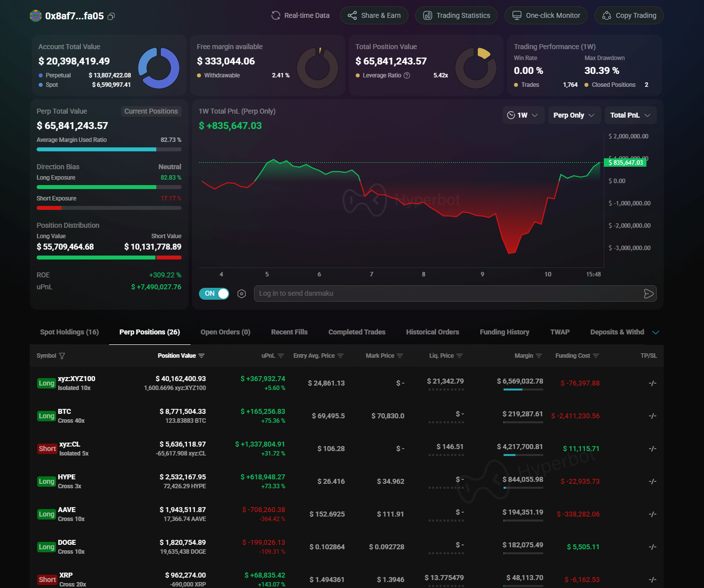Open danmaku settings hexagon icon

pos(242,294)
